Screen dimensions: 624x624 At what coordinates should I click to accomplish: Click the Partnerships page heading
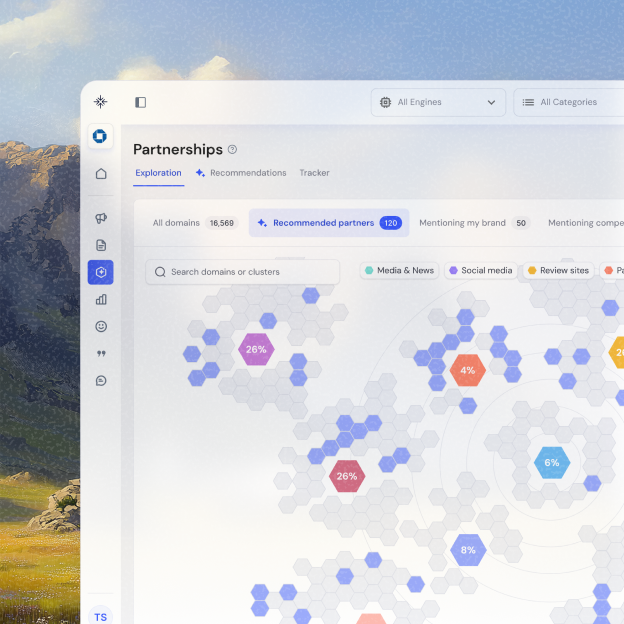178,150
